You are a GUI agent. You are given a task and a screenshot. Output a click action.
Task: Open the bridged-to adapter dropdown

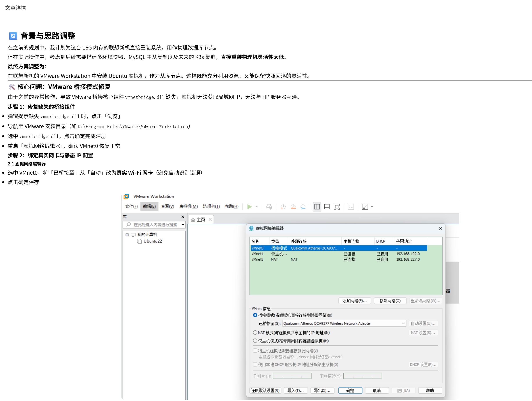pos(403,324)
